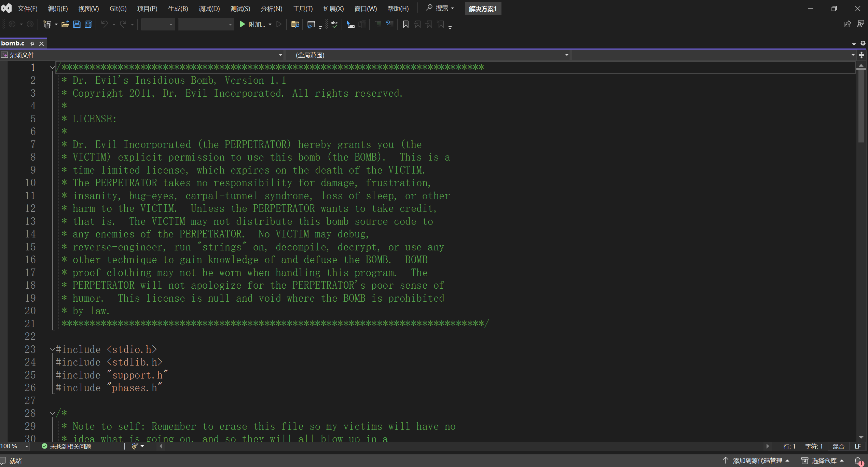The height and width of the screenshot is (467, 868).
Task: Collapse the comment block at line 28
Action: [x=52, y=413]
